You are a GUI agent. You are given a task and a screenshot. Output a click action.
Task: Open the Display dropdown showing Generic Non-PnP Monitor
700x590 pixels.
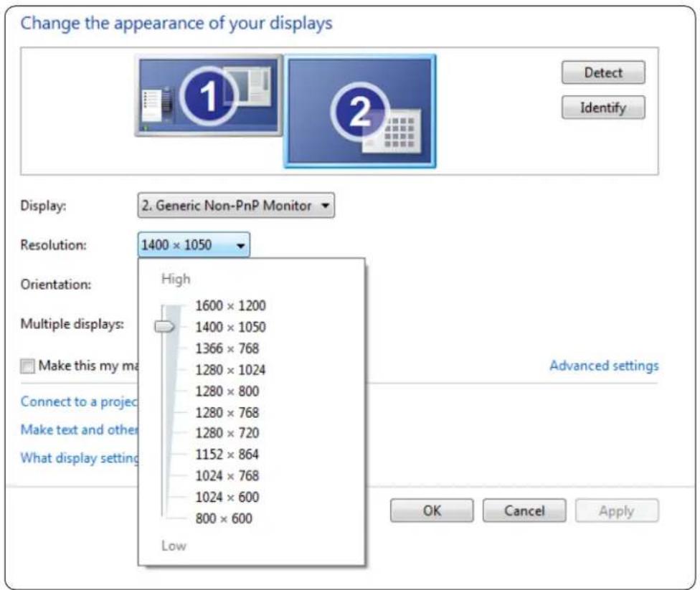[x=236, y=205]
